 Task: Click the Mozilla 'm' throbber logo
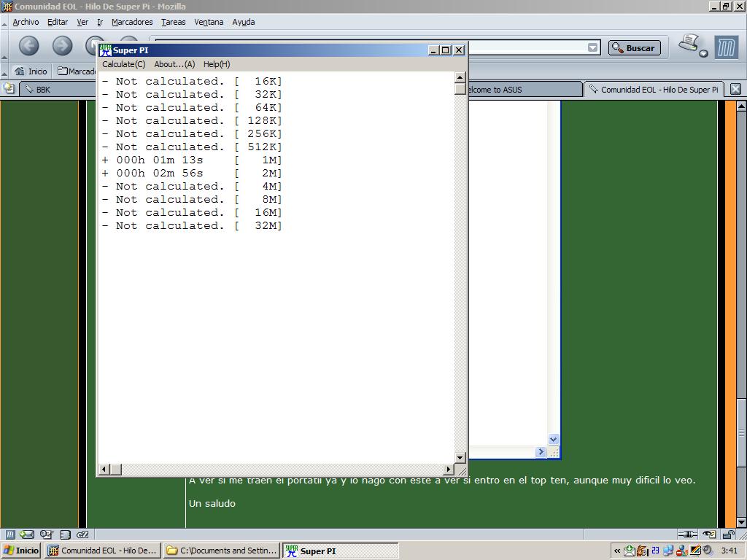(726, 47)
